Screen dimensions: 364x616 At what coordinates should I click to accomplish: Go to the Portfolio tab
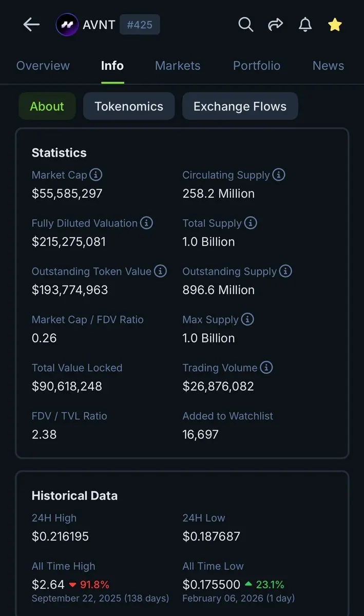click(x=257, y=66)
